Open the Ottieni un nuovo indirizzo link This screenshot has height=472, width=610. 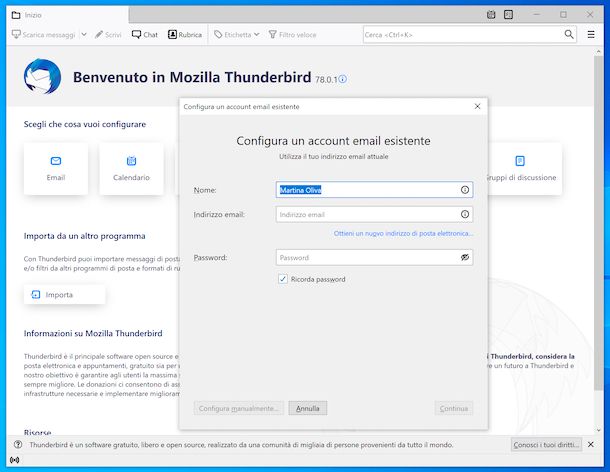(403, 233)
